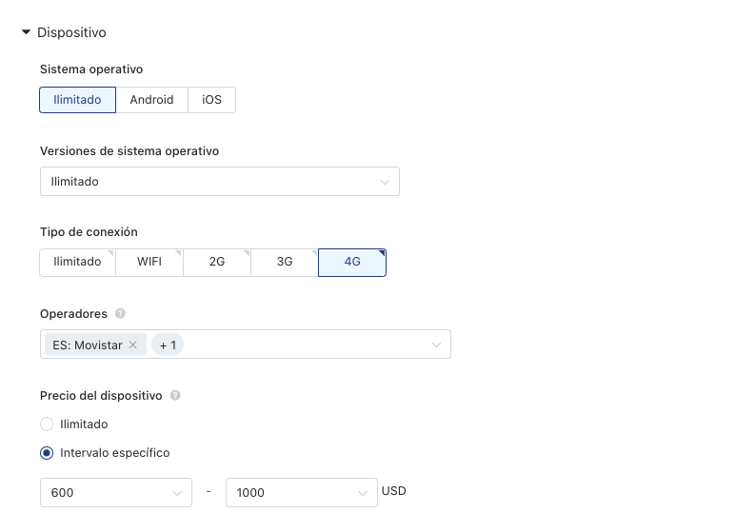Click the help icon beside Precio del dispositivo

pos(175,396)
